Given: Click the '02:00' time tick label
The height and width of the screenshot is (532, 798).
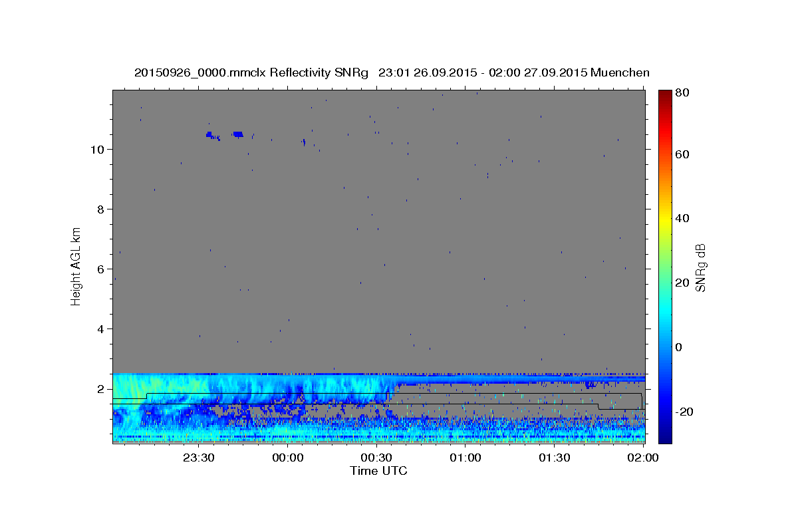Looking at the screenshot, I should (643, 458).
